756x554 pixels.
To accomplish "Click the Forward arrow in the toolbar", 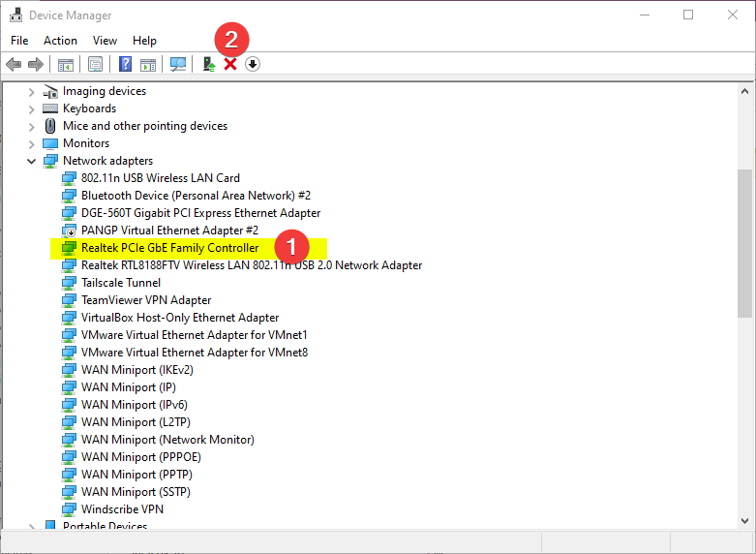I will point(36,64).
